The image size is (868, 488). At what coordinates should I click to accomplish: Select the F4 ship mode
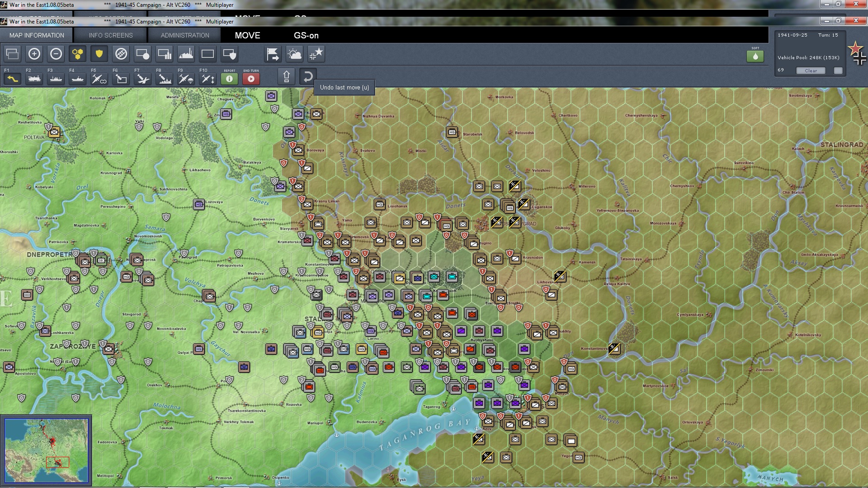78,79
